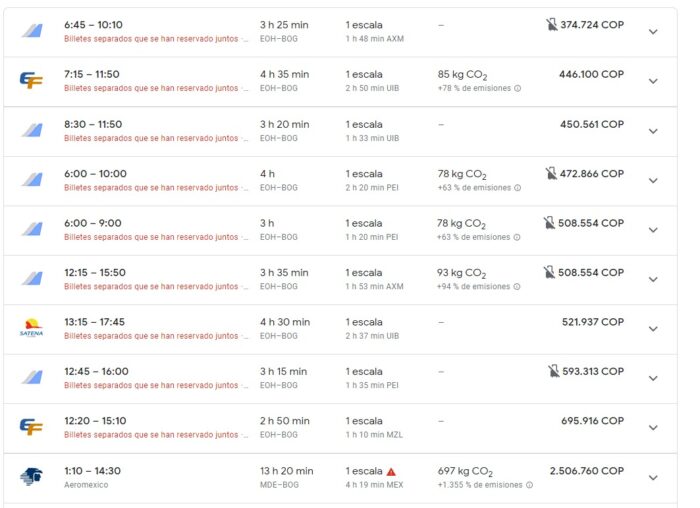This screenshot has height=508, width=700.
Task: Click the emissions info icon for +78 % flight
Action: pos(517,89)
